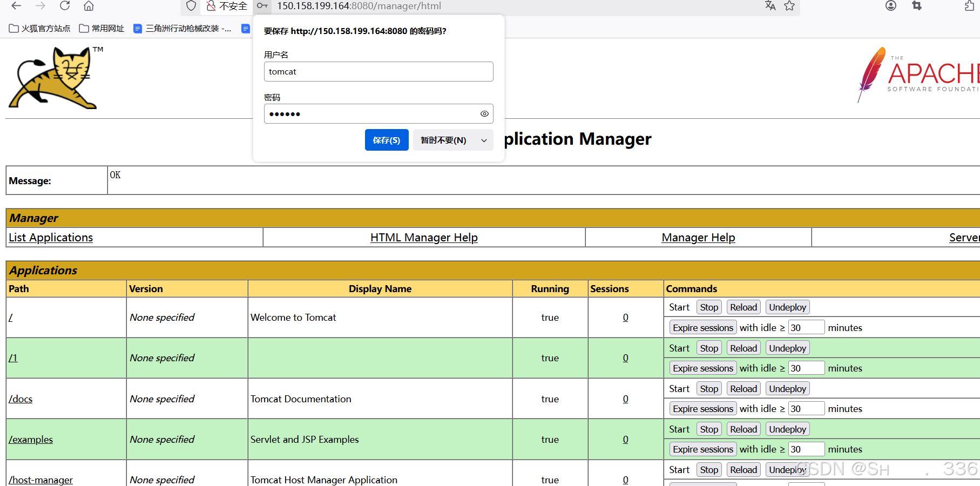Click sessions count for Welcome to Tomcat
Screen dimensions: 980x486
pos(625,318)
